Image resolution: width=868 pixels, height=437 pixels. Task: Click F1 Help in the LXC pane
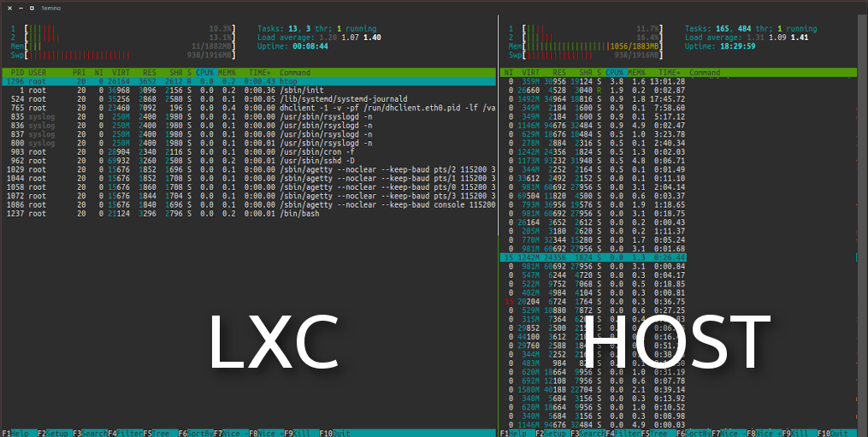(15, 433)
